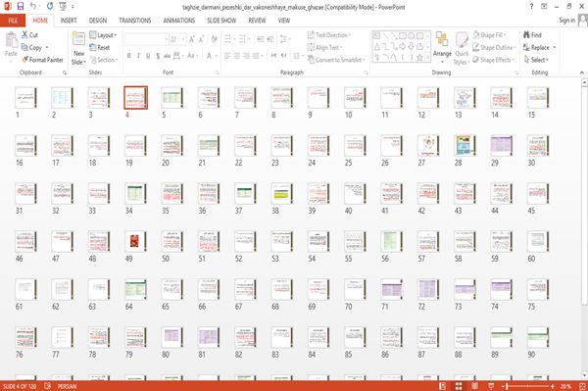
Task: Click Convert to SmartArt
Action: 336,60
